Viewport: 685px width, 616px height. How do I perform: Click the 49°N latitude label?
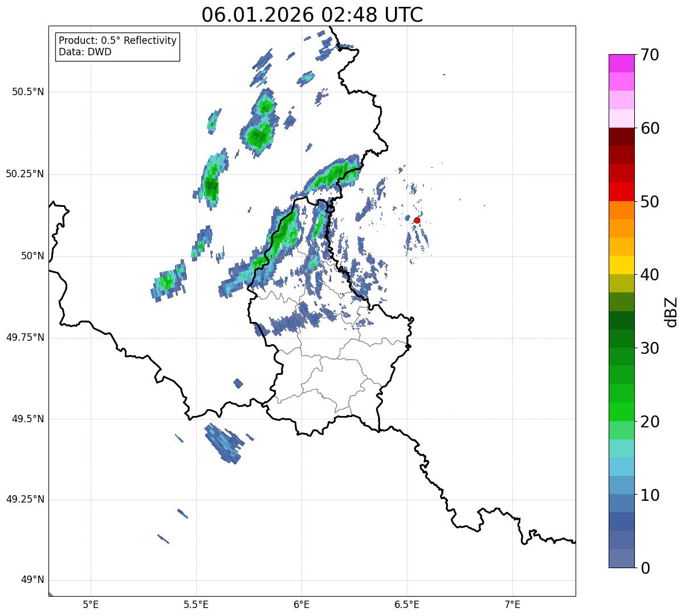coord(33,580)
